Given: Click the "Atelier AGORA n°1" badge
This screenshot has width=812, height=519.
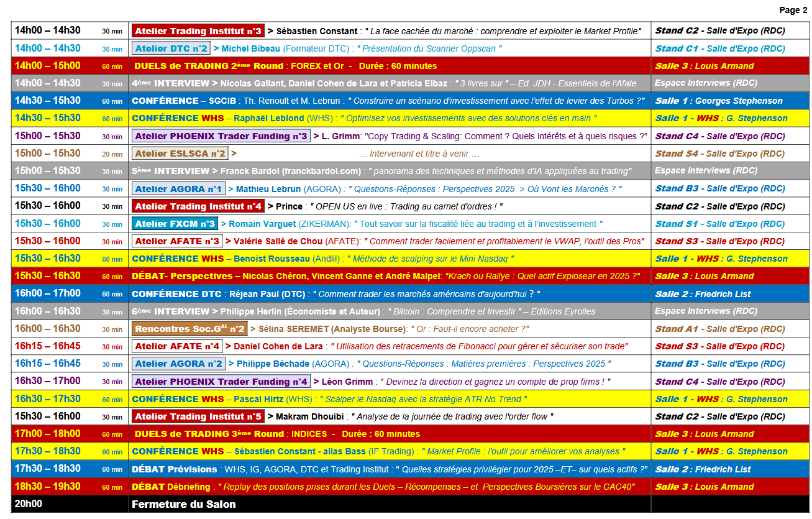Looking at the screenshot, I should pos(178,189).
